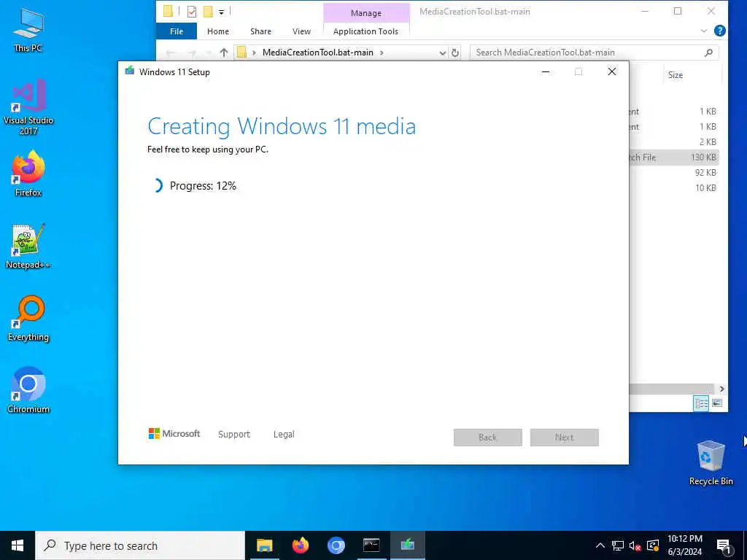Click Explorer search magnifier icon
Viewport: 747px width, 560px height.
pos(708,52)
